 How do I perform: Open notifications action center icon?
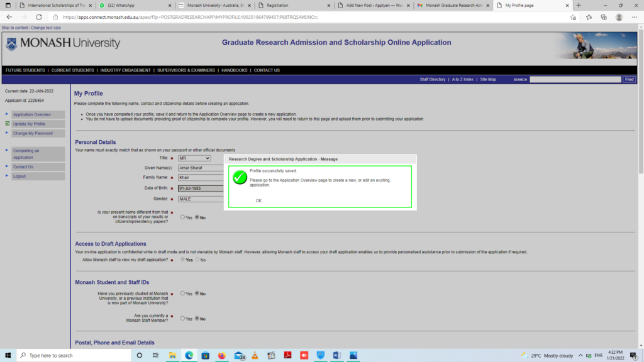(634, 356)
